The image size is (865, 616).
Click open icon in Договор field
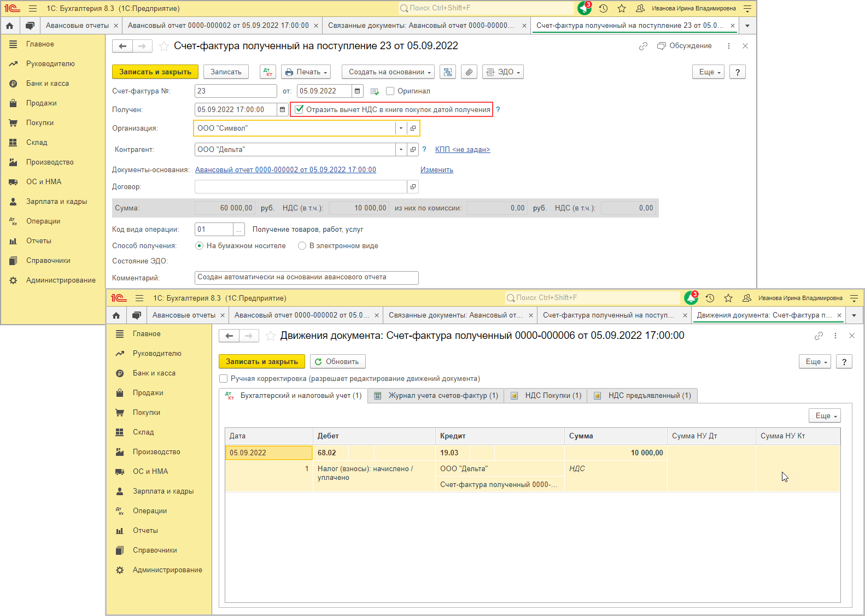coord(413,187)
